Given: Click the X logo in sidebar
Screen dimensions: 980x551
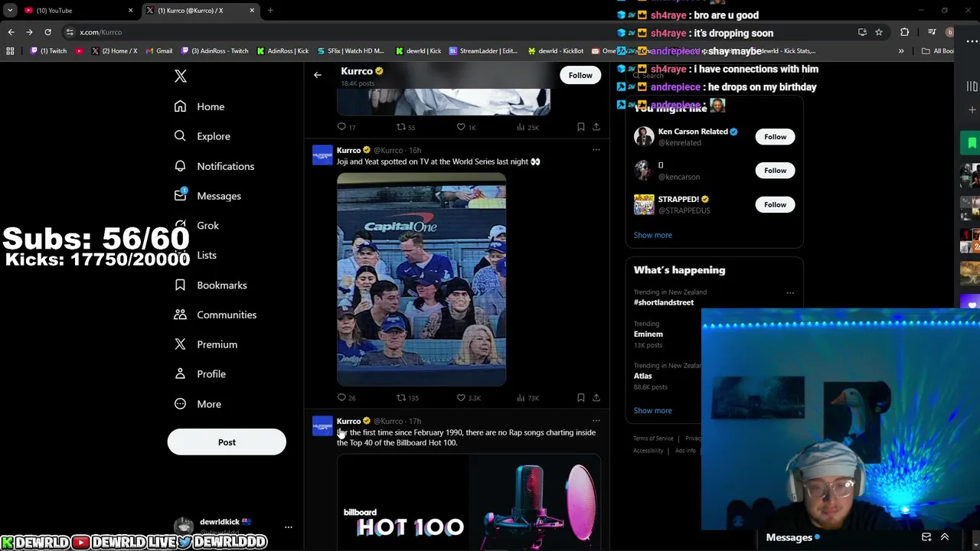Looking at the screenshot, I should (181, 76).
